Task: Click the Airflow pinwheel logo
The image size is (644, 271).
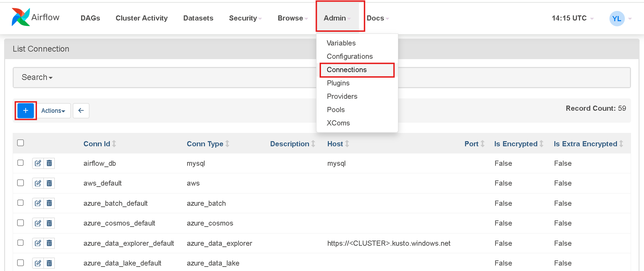Action: click(21, 17)
